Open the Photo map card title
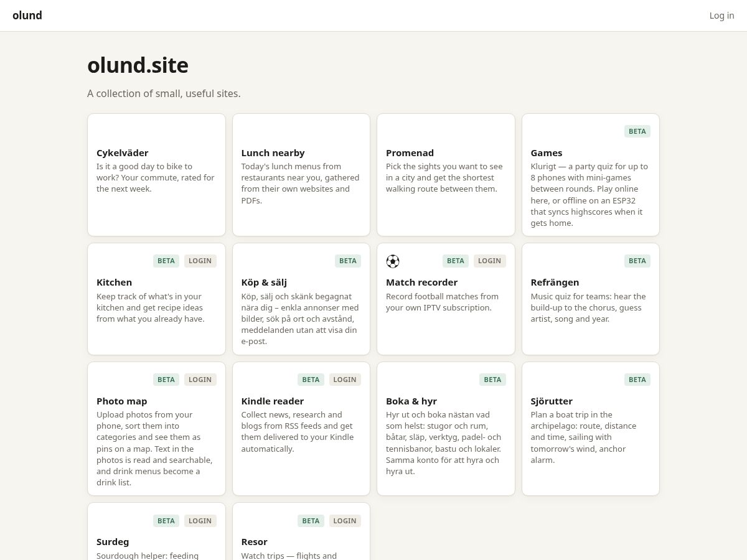Viewport: 747px width, 560px height. click(x=122, y=401)
